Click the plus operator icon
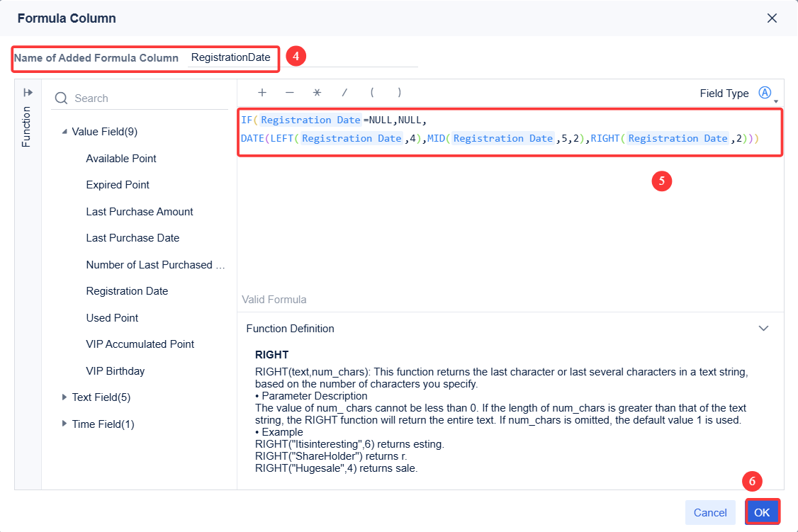The image size is (798, 532). pos(262,92)
